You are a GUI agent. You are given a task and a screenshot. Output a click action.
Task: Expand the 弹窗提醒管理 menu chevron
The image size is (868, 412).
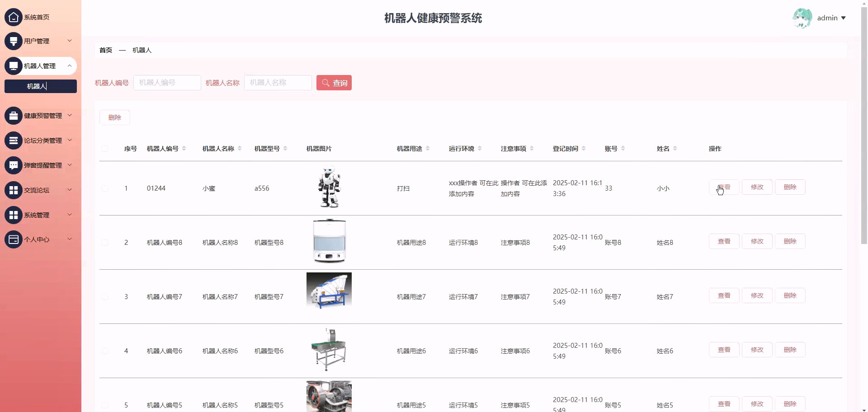(70, 165)
